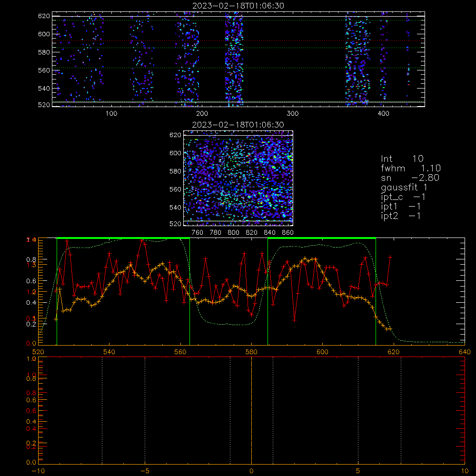Click x-axis label 100 under the top image
The height and width of the screenshot is (476, 476).
click(111, 114)
